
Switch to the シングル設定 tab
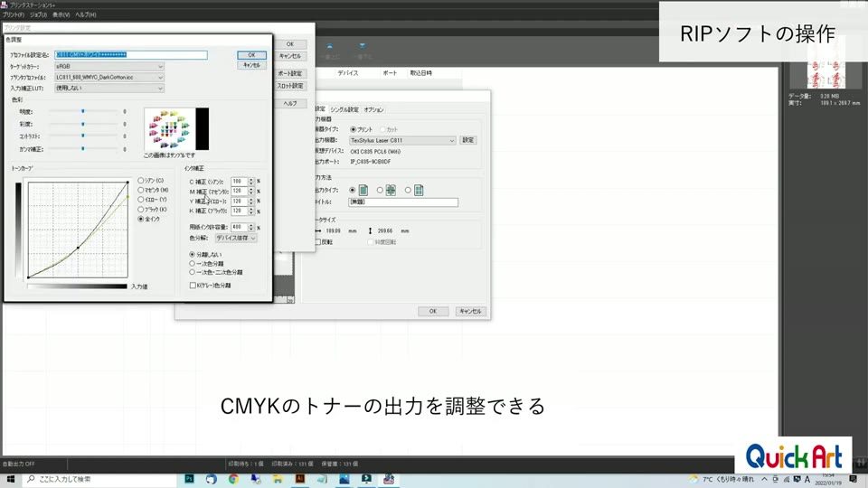[344, 109]
